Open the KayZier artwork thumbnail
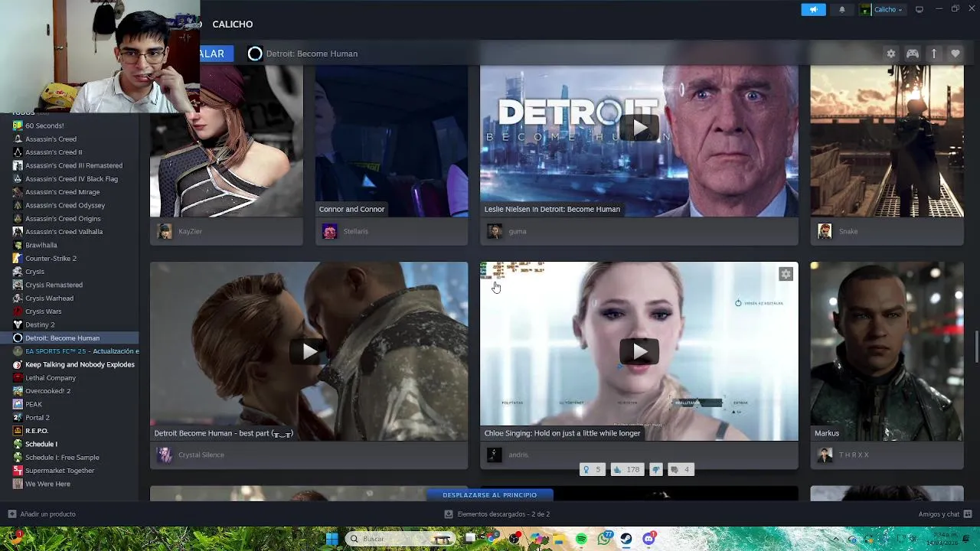 click(x=227, y=141)
